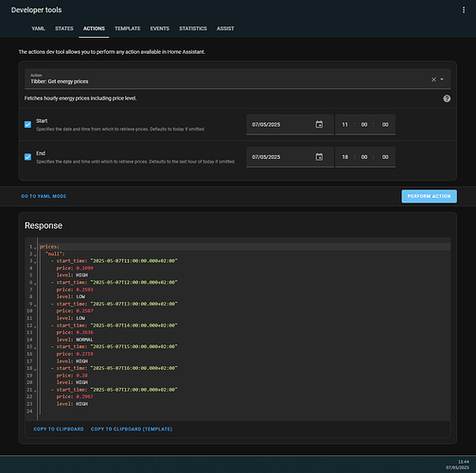Collapse the fold arrow on line 3
476x473 pixels.
pyautogui.click(x=35, y=262)
